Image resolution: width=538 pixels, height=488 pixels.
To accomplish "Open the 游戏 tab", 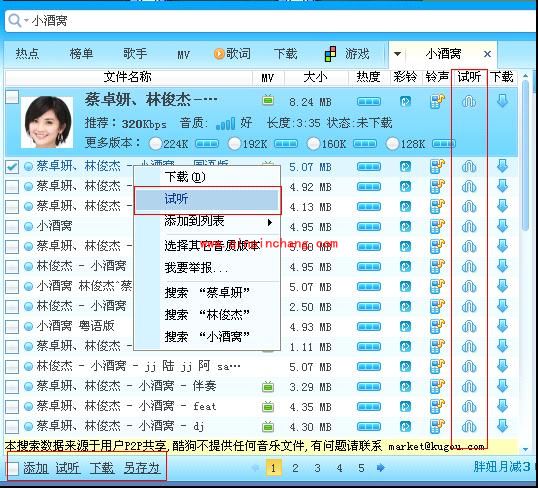I will 347,54.
